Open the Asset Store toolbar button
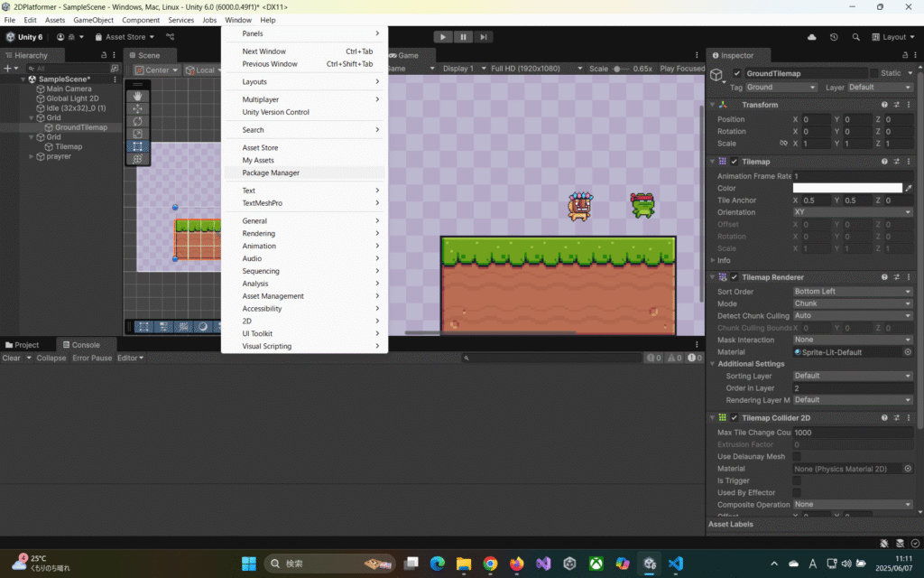 (x=125, y=36)
